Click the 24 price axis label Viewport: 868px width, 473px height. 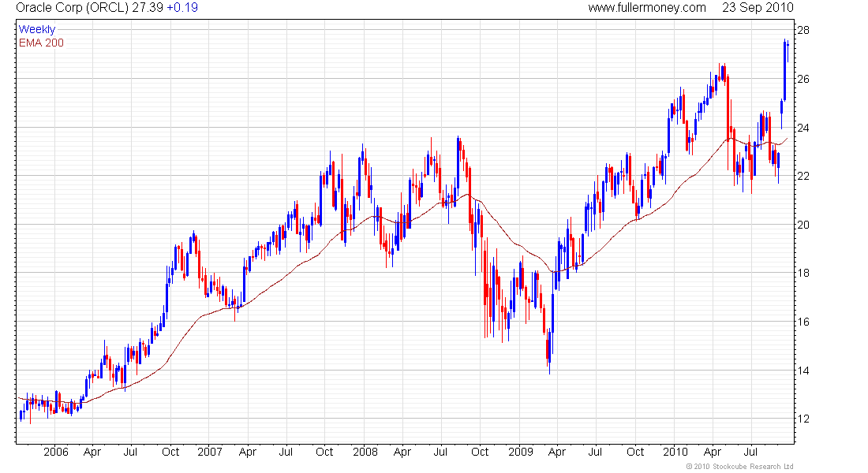[803, 128]
